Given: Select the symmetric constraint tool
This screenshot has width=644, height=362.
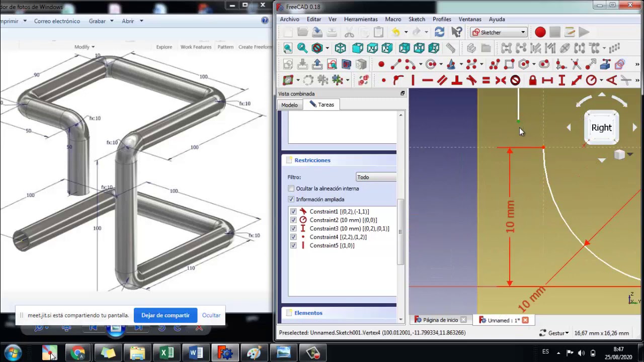Looking at the screenshot, I should pos(501,80).
